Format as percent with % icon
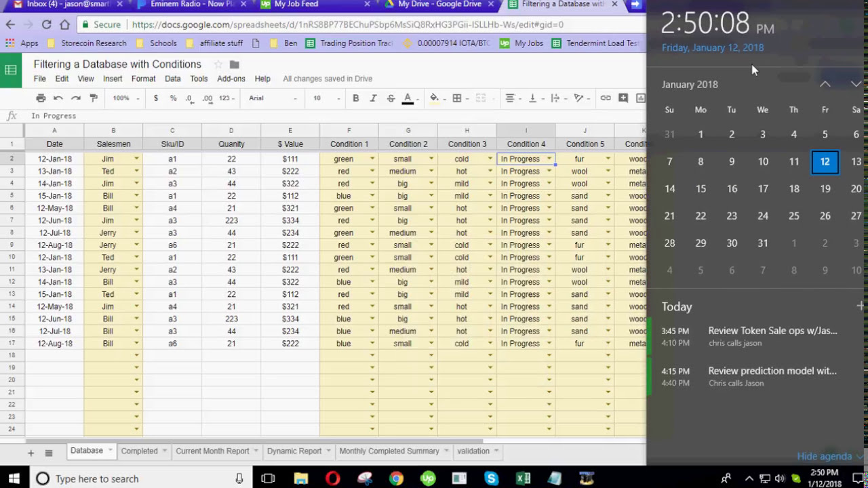This screenshot has width=868, height=488. click(x=173, y=98)
